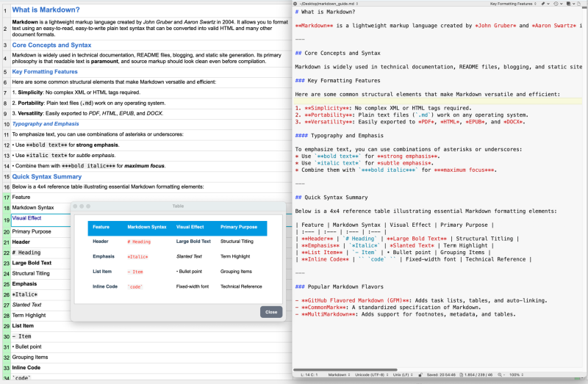Open the file path popup markdown_guide.md

(x=329, y=4)
